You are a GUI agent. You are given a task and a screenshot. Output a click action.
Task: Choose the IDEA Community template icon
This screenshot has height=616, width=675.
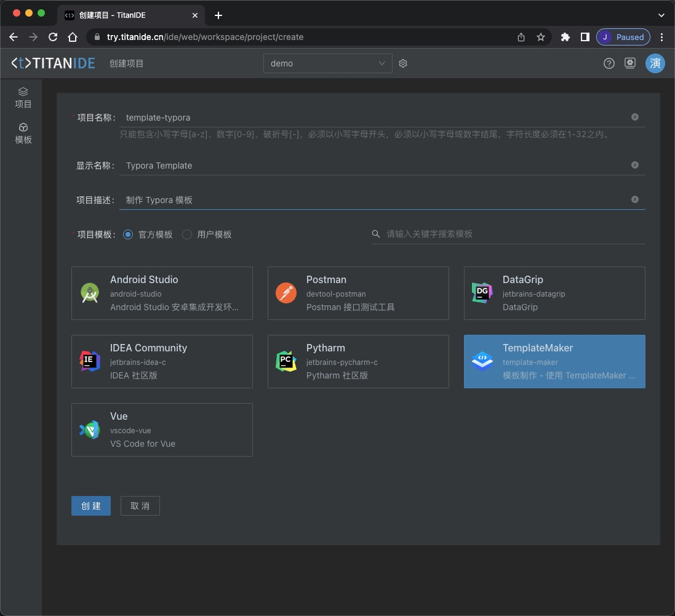(90, 361)
